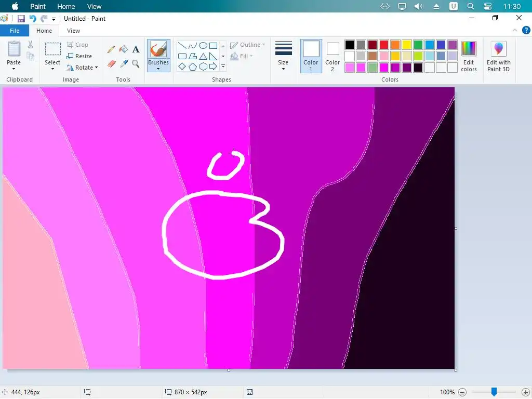Open macOS Spotlight search icon

tap(471, 6)
